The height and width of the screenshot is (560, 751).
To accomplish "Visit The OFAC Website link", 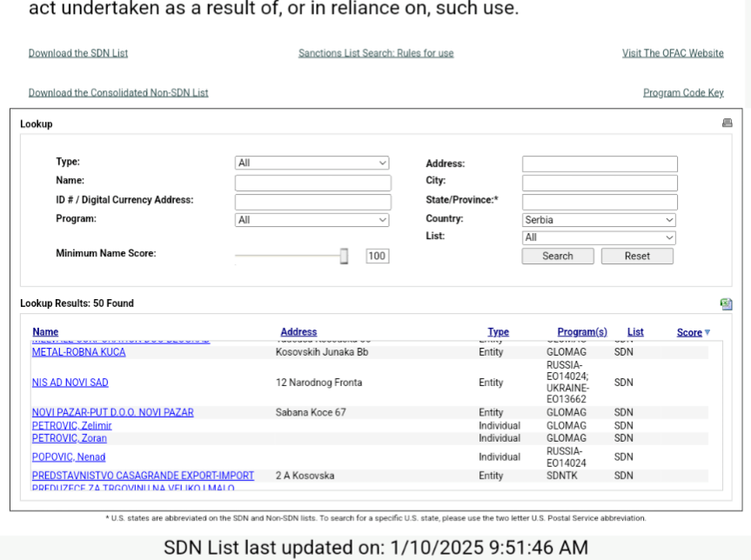I will click(x=673, y=53).
